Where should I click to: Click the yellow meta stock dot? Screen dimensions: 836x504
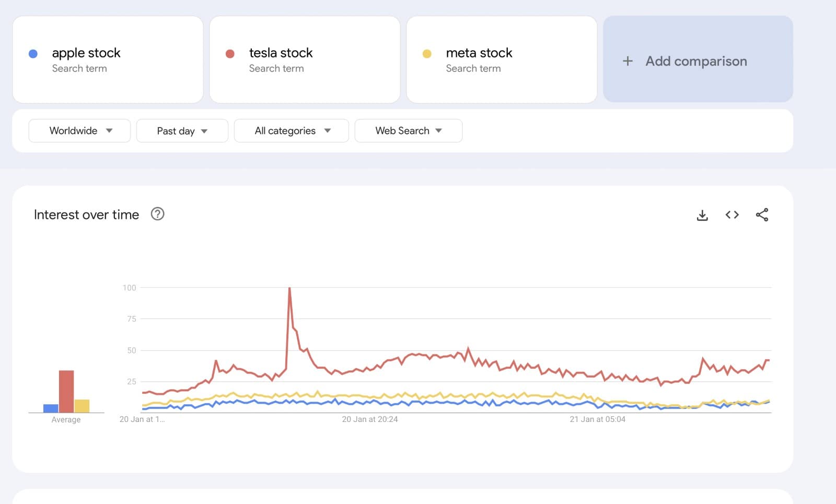(x=427, y=54)
